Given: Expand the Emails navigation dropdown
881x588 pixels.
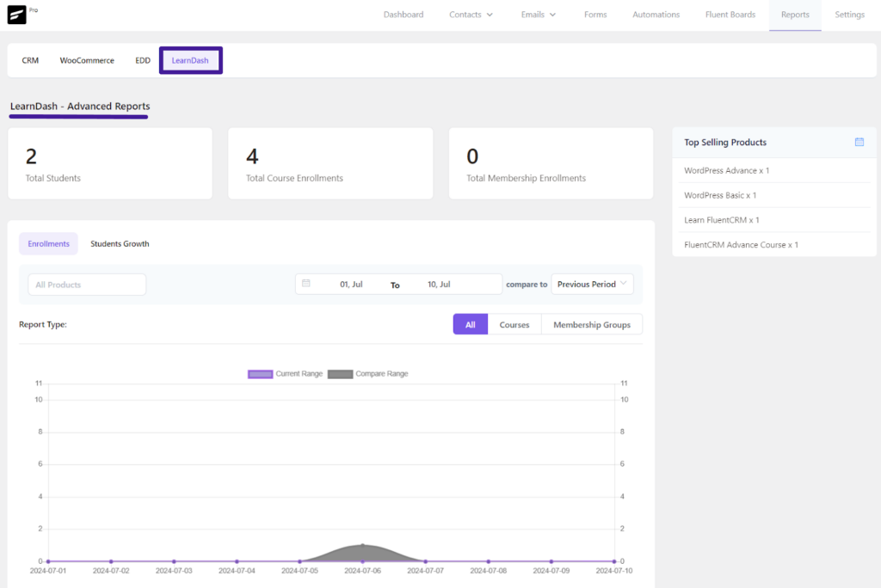Looking at the screenshot, I should 538,15.
